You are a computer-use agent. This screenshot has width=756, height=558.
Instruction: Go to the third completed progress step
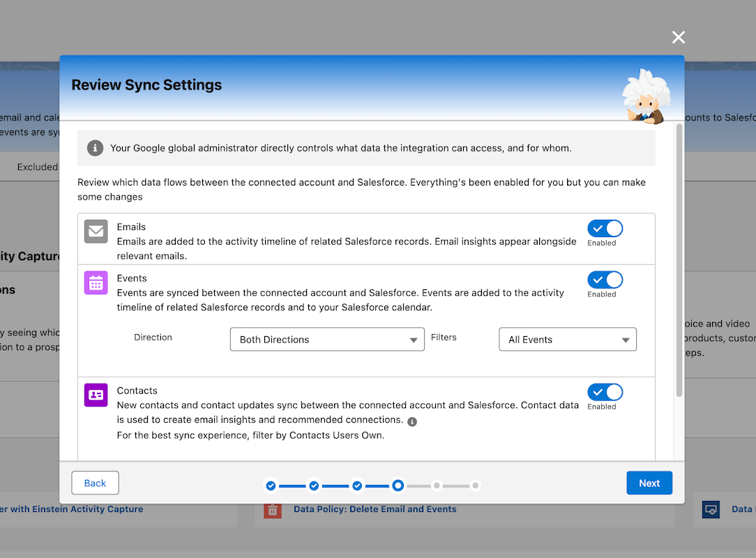pyautogui.click(x=357, y=485)
